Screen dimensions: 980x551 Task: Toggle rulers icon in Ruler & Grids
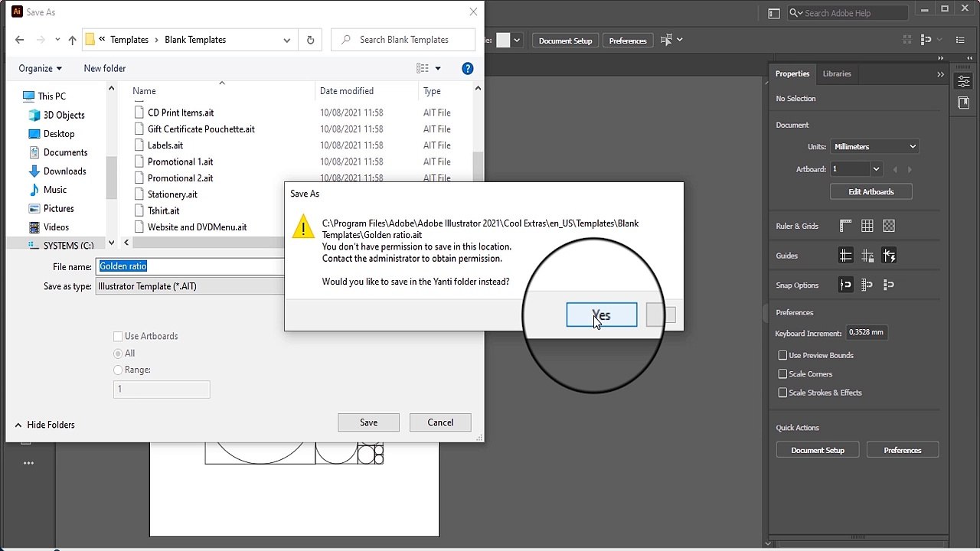(845, 226)
